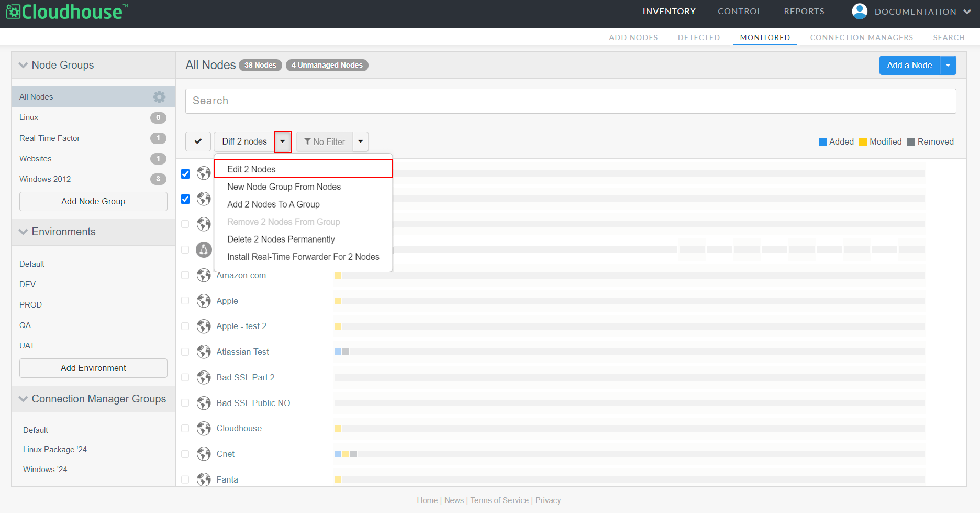Click globe icon for Cloudhouse node
The image size is (980, 513).
tap(204, 428)
